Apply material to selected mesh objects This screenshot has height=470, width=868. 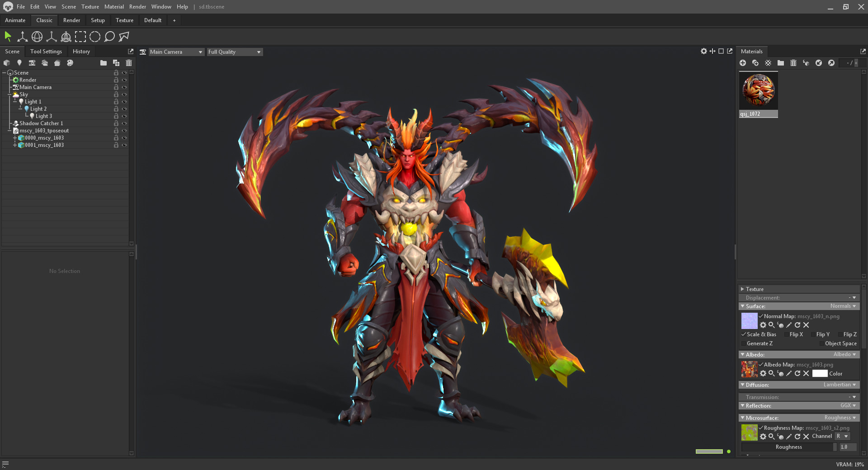click(806, 63)
